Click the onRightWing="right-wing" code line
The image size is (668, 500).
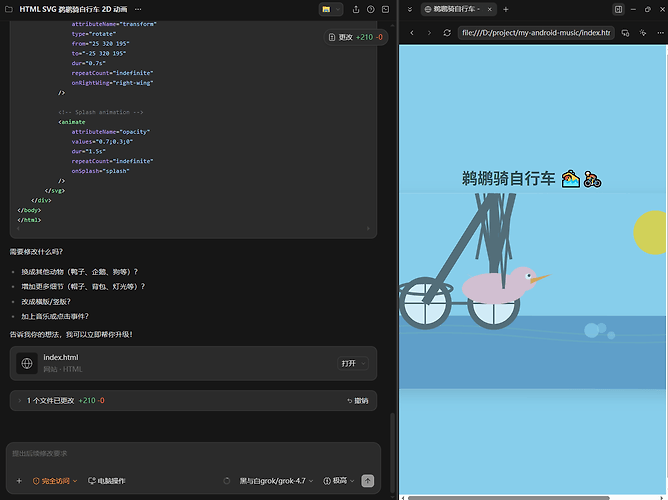tap(112, 83)
